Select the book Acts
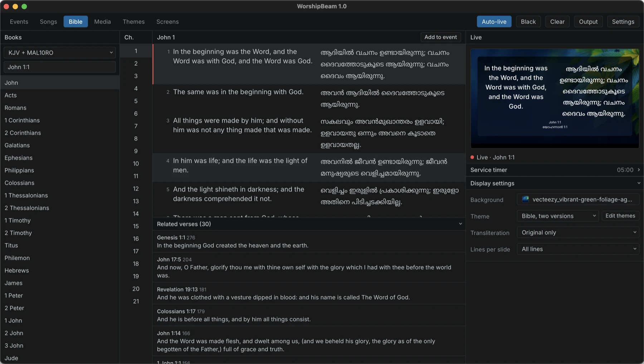Screen dimensions: 644x364 pyautogui.click(x=60, y=95)
